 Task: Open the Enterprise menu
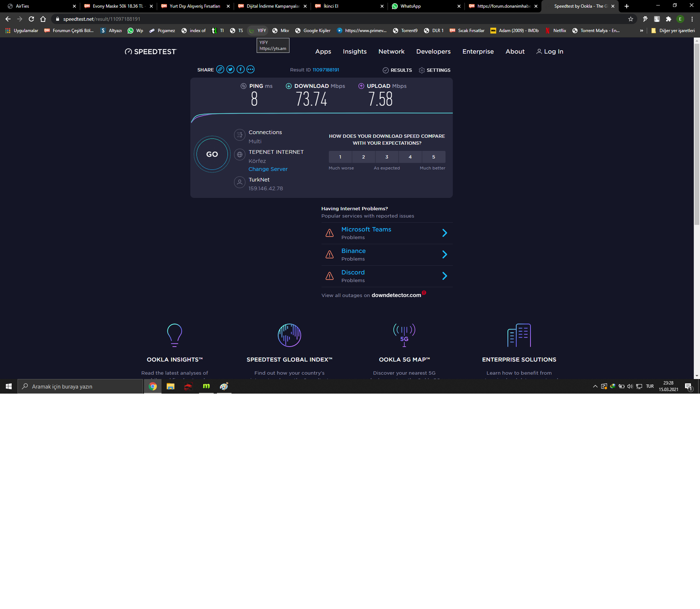(478, 52)
